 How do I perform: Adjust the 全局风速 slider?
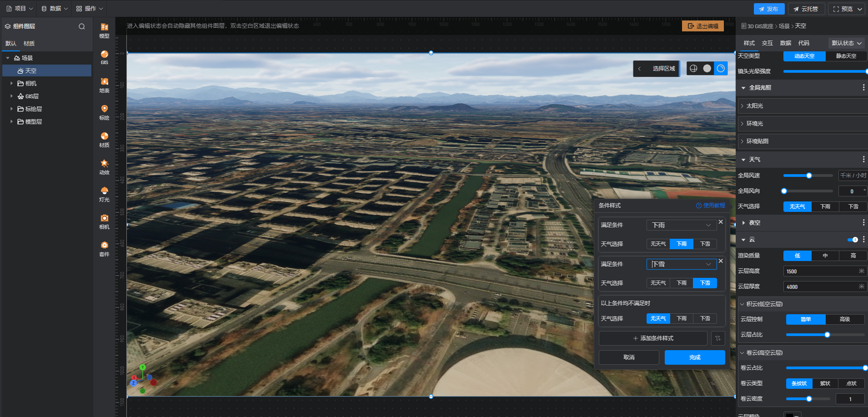(x=808, y=176)
